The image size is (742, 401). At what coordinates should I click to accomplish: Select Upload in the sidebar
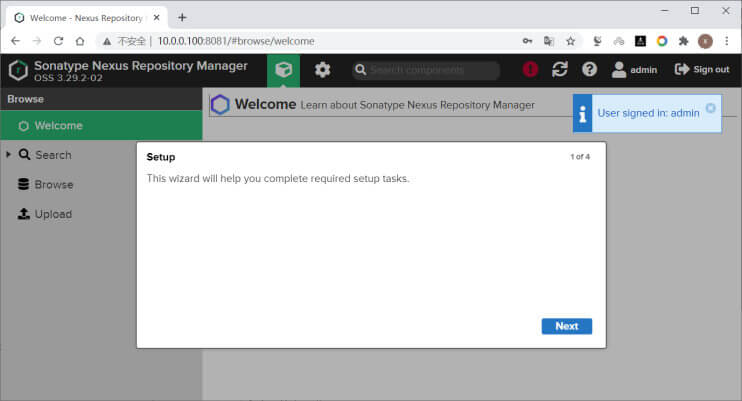click(x=45, y=214)
